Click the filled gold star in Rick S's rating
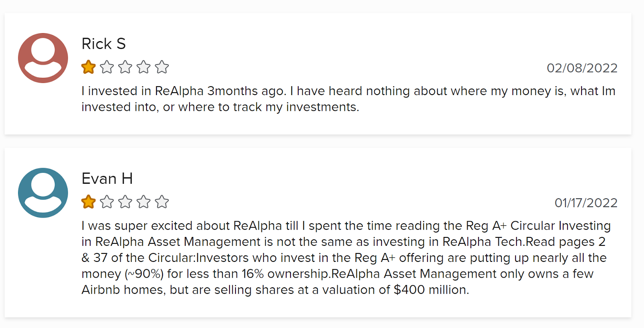Image resolution: width=644 pixels, height=328 pixels. pyautogui.click(x=89, y=67)
